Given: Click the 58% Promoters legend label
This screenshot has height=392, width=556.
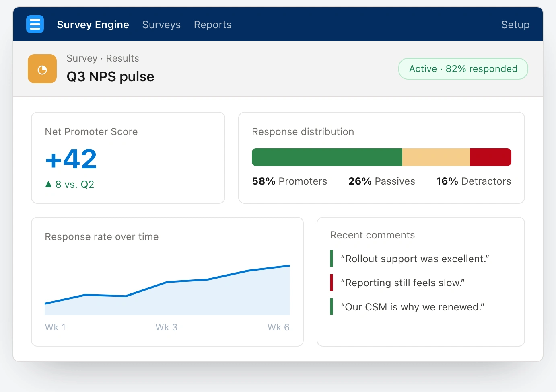Looking at the screenshot, I should (290, 181).
